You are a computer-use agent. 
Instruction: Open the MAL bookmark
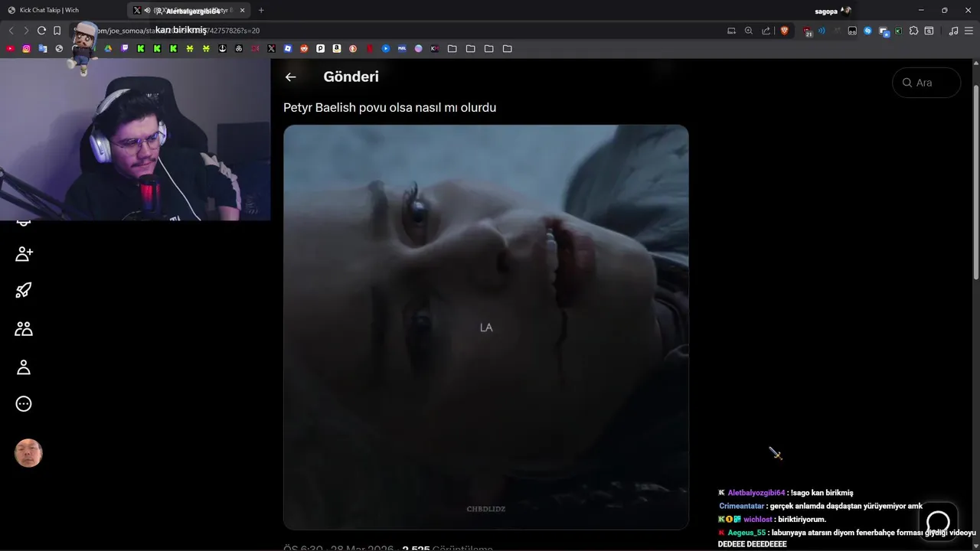click(x=402, y=48)
